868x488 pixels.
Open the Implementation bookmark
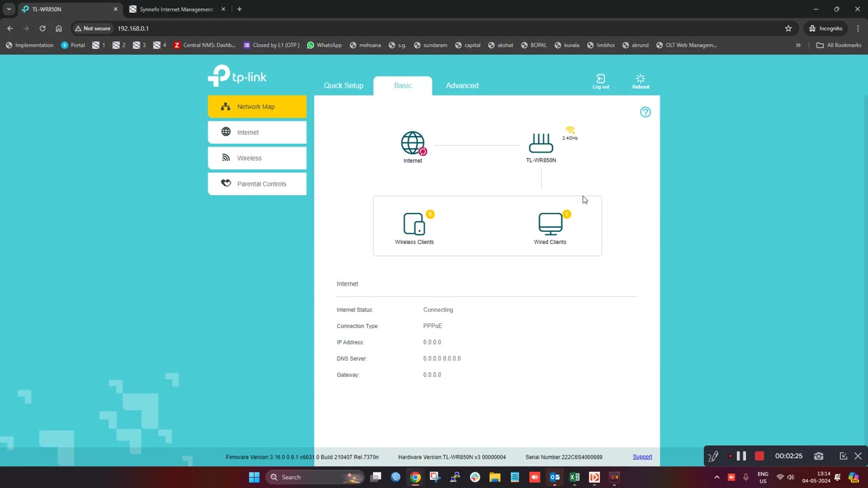pyautogui.click(x=29, y=45)
